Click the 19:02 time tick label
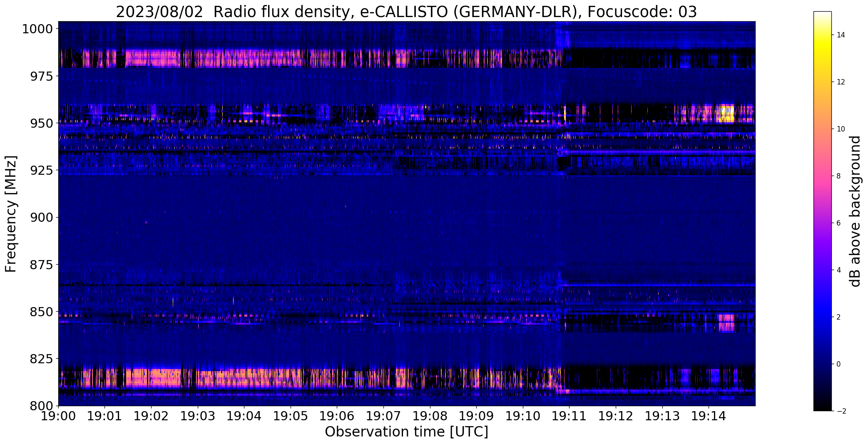The image size is (868, 444). click(151, 416)
